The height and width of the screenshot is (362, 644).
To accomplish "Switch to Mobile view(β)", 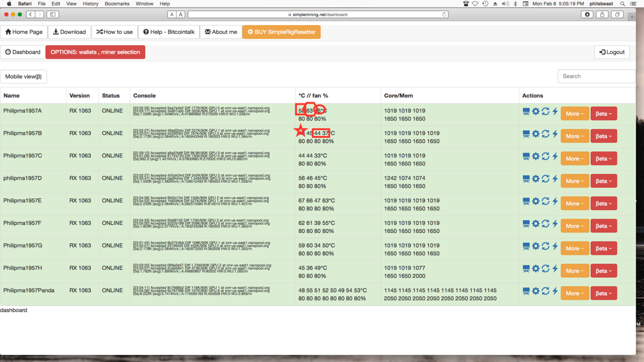I will point(24,76).
